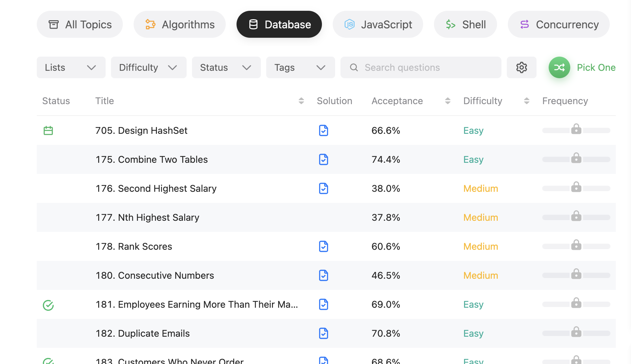Click the Solution column header
This screenshot has height=364, width=631.
point(334,101)
